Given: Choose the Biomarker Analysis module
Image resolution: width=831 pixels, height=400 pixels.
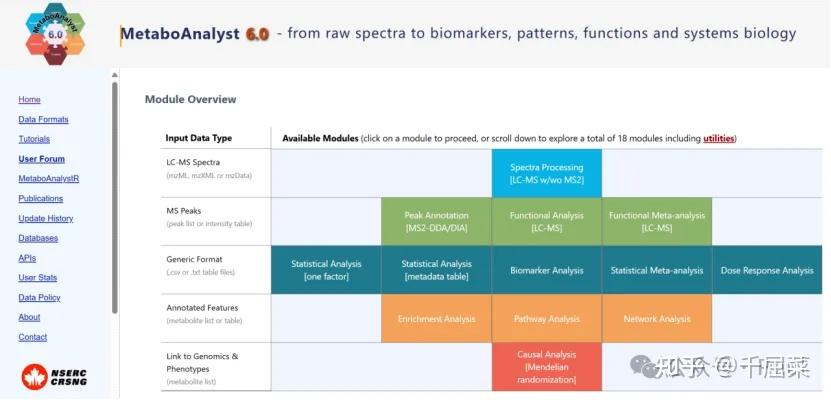Looking at the screenshot, I should [x=546, y=270].
